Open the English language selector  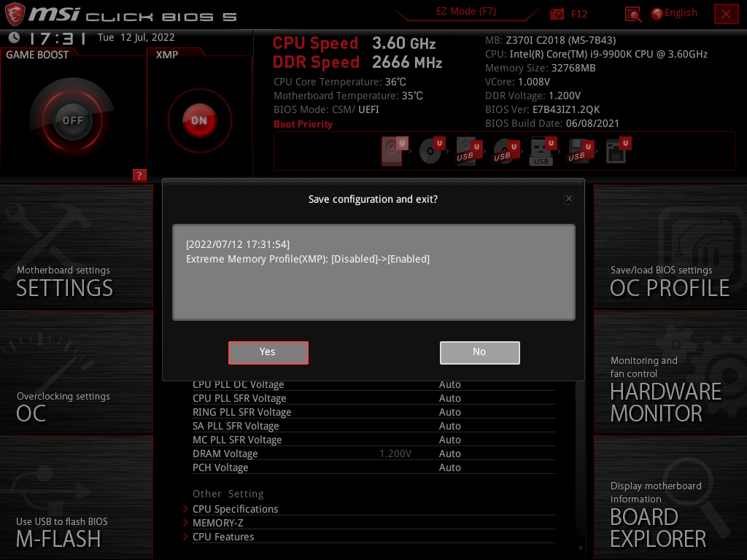(x=674, y=12)
